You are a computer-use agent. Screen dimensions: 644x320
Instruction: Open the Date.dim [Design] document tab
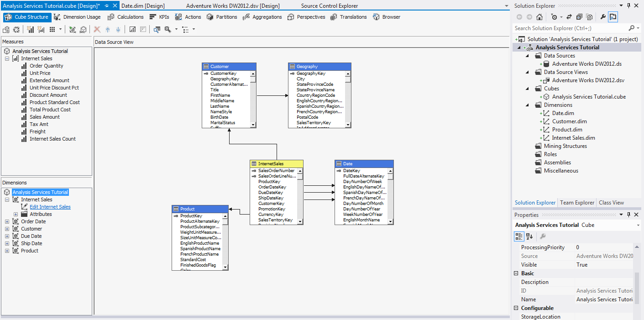pyautogui.click(x=143, y=6)
